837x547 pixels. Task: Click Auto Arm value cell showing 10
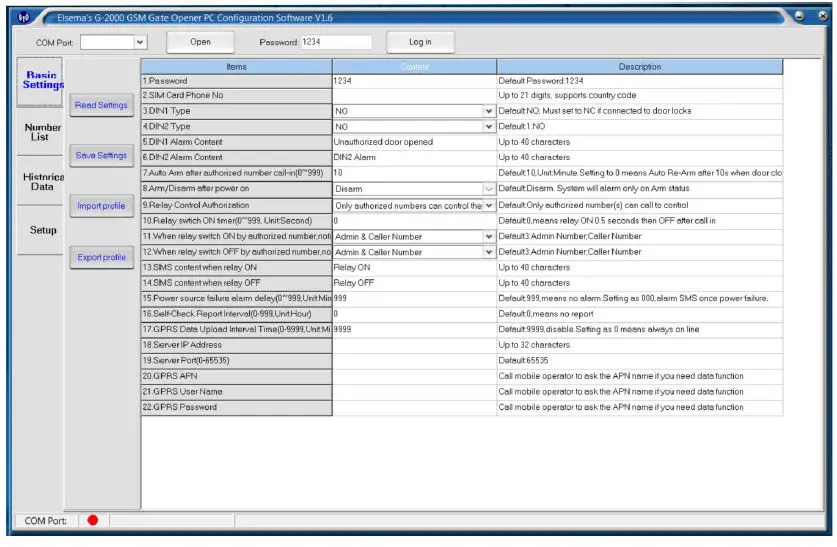(414, 173)
